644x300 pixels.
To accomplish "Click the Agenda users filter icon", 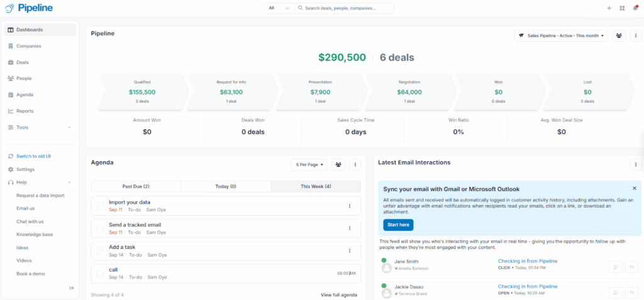I will (x=339, y=165).
